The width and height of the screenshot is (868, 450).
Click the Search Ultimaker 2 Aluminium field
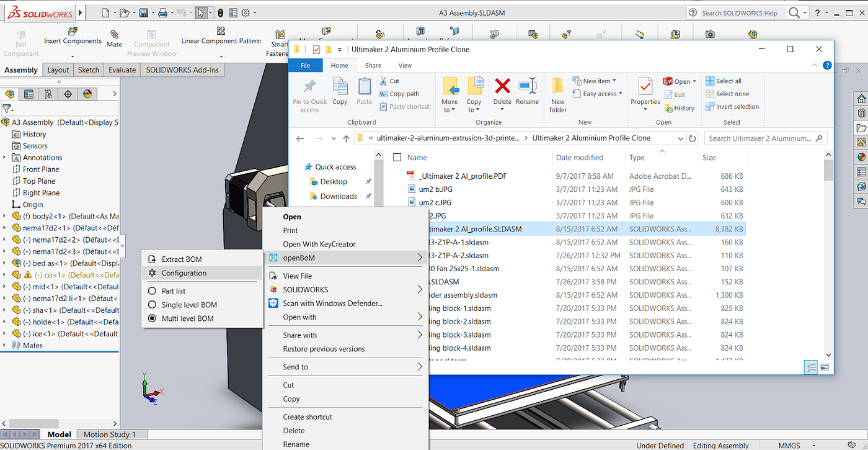click(766, 138)
